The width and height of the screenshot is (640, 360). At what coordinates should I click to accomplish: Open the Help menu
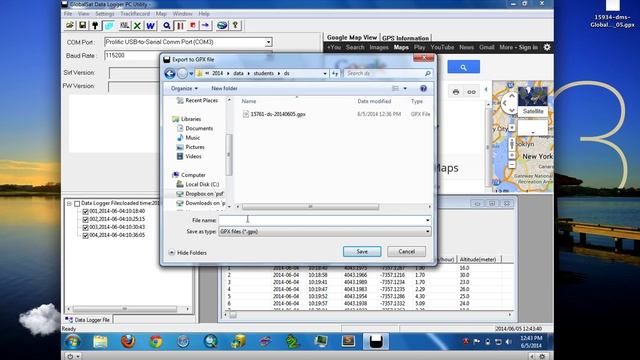(204, 14)
